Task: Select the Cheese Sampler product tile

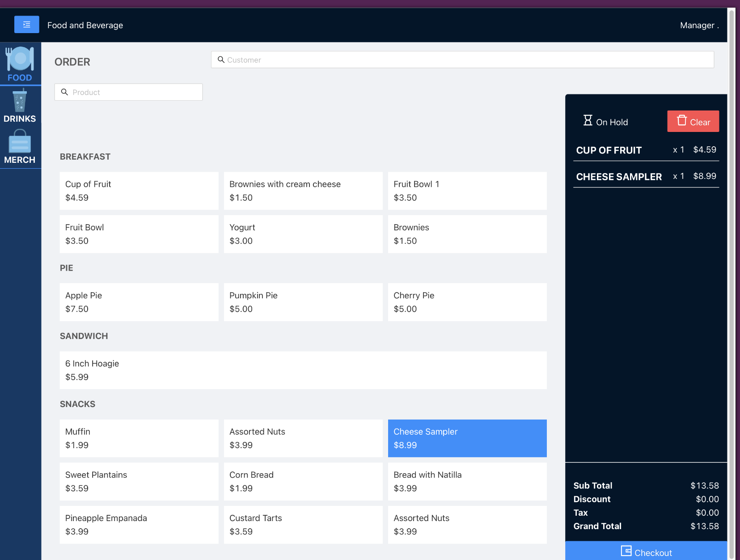Action: [467, 438]
